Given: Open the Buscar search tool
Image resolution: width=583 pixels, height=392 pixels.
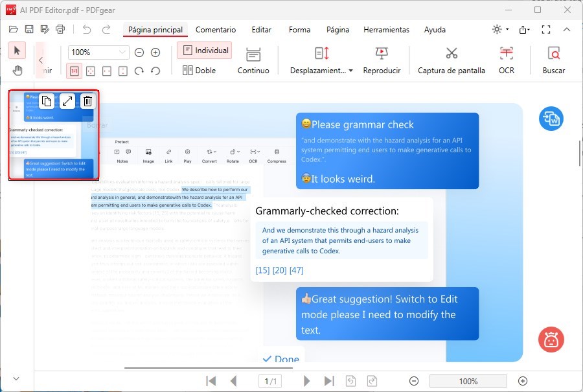Looking at the screenshot, I should [x=554, y=58].
